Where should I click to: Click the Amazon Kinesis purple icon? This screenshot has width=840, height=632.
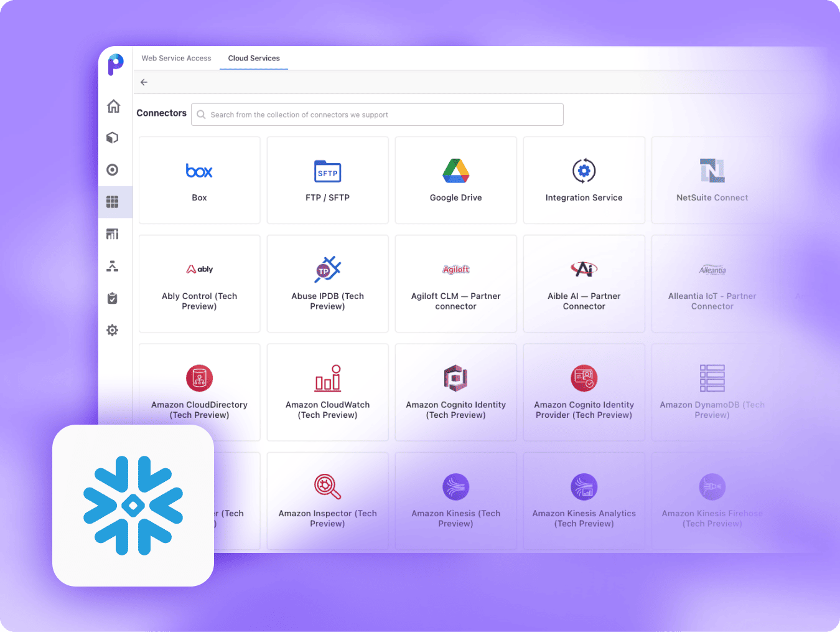[x=456, y=487]
